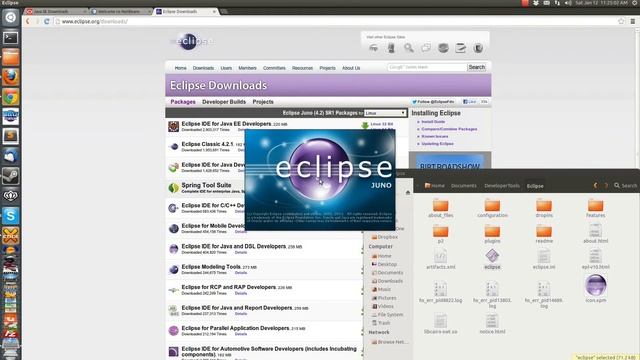Open Firefox from the launcher
The height and width of the screenshot is (360, 640).
tap(11, 78)
